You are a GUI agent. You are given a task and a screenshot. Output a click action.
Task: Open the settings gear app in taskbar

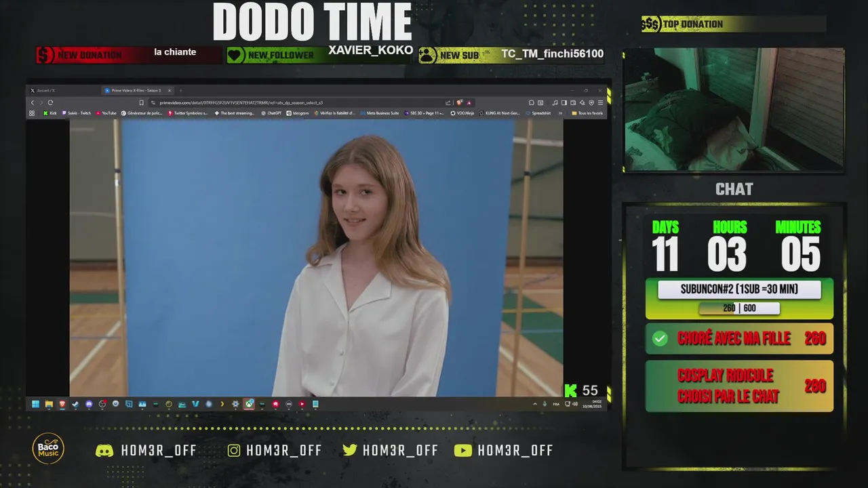click(x=235, y=404)
